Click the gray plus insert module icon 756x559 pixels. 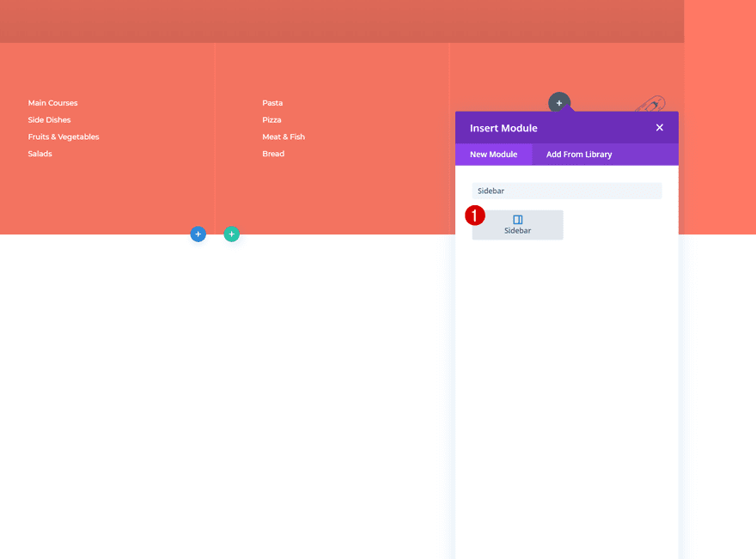pyautogui.click(x=559, y=102)
